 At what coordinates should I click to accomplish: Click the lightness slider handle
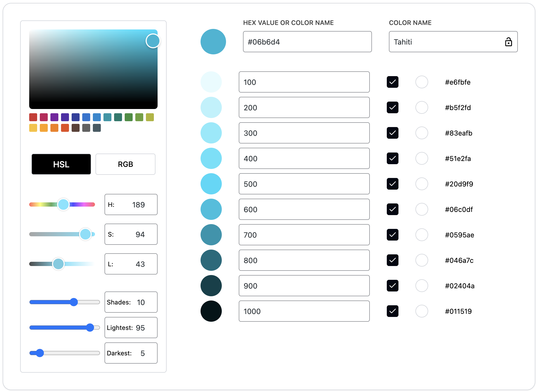[58, 264]
